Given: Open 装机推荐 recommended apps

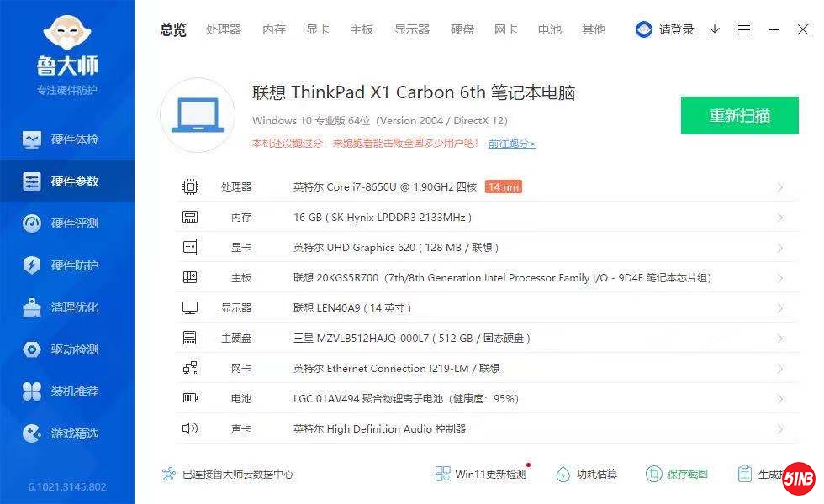Looking at the screenshot, I should (x=67, y=391).
